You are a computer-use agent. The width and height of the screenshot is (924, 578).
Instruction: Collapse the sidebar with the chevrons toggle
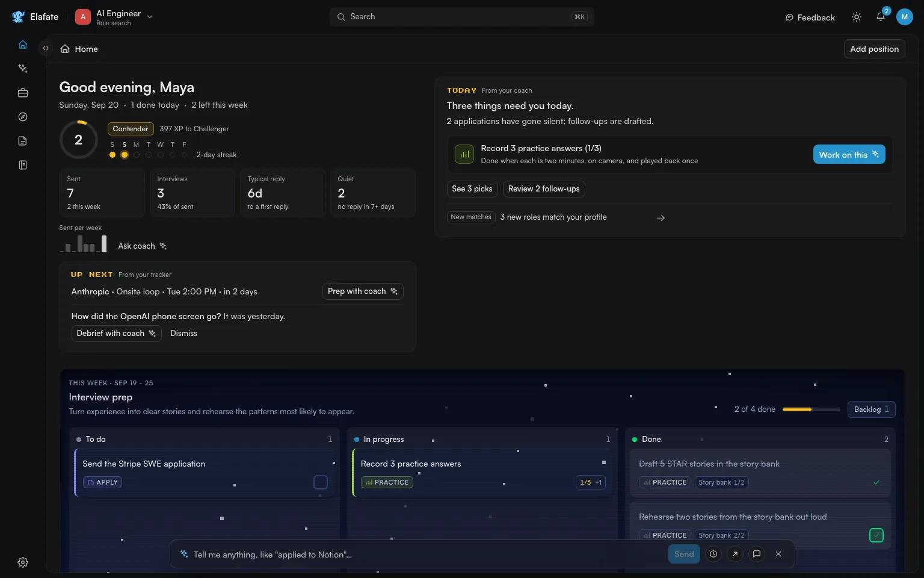click(x=46, y=48)
